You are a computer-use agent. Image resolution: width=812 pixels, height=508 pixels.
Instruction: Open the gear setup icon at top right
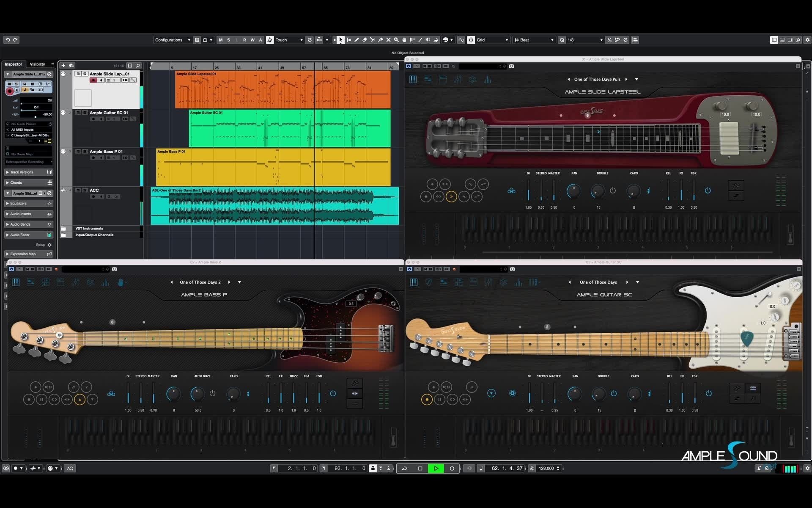coord(807,40)
